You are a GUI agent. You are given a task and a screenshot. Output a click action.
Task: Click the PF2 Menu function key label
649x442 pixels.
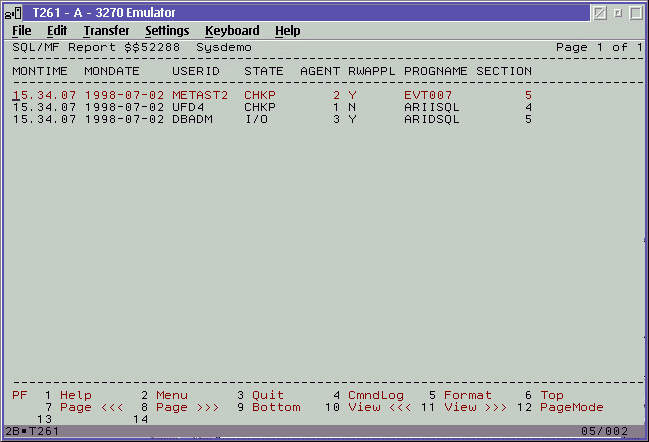171,396
